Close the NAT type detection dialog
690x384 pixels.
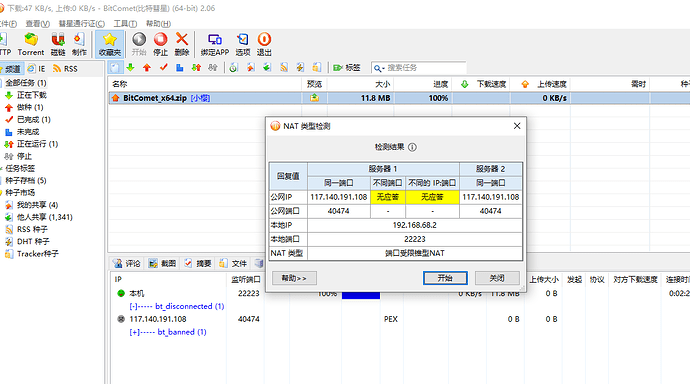517,126
